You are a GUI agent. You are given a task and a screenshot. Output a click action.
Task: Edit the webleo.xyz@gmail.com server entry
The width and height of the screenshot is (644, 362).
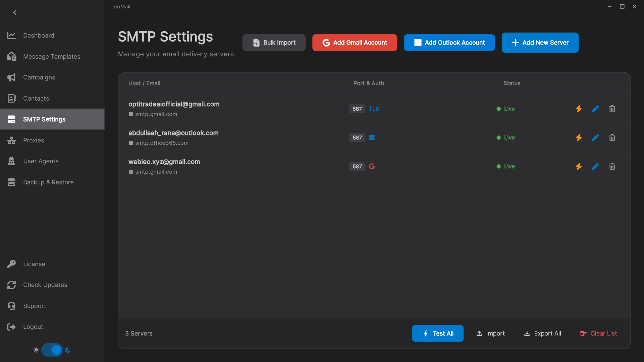click(595, 167)
